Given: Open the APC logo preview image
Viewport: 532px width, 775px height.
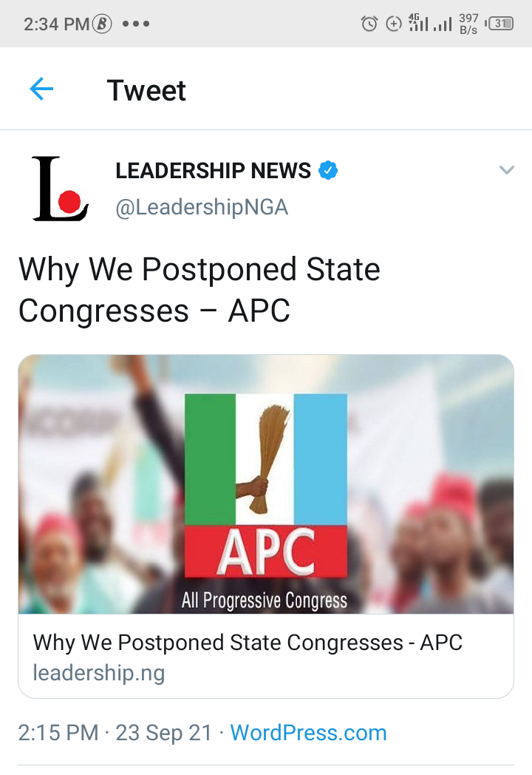Looking at the screenshot, I should click(266, 484).
